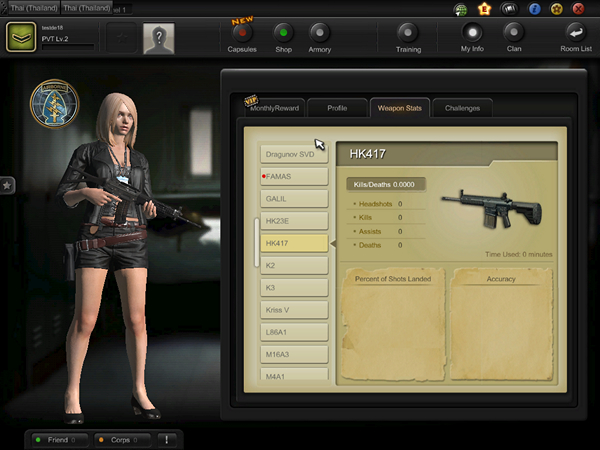This screenshot has height=450, width=600.
Task: Select Dragunov SVD weapon entry
Action: pos(294,153)
